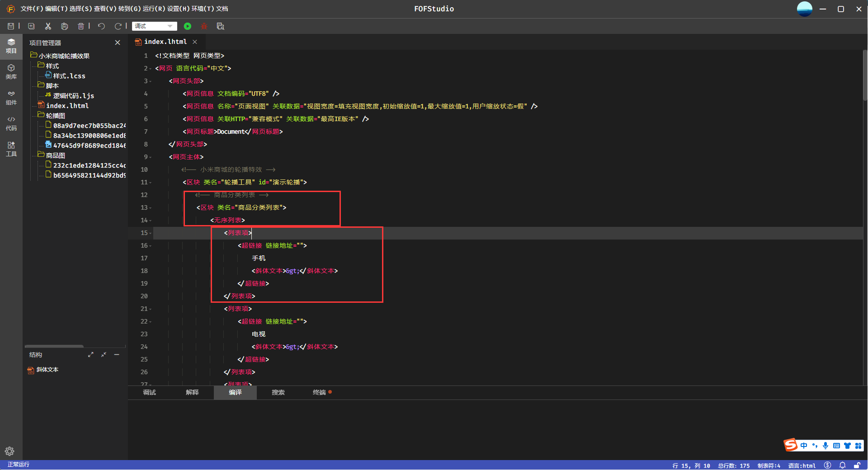The width and height of the screenshot is (868, 470).
Task: Open the 组件 sidebar panel
Action: coord(11,98)
